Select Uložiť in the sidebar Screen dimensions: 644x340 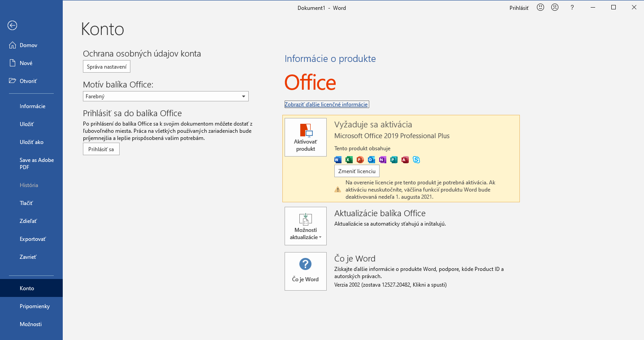tap(31, 124)
